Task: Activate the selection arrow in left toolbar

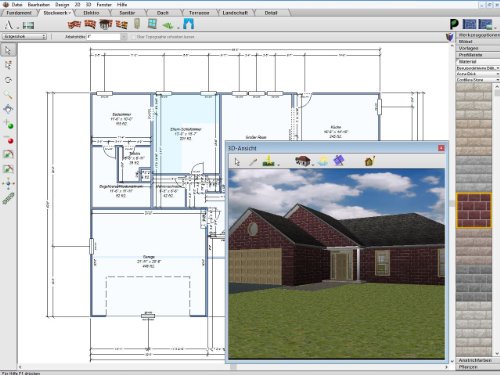Action: (x=8, y=50)
